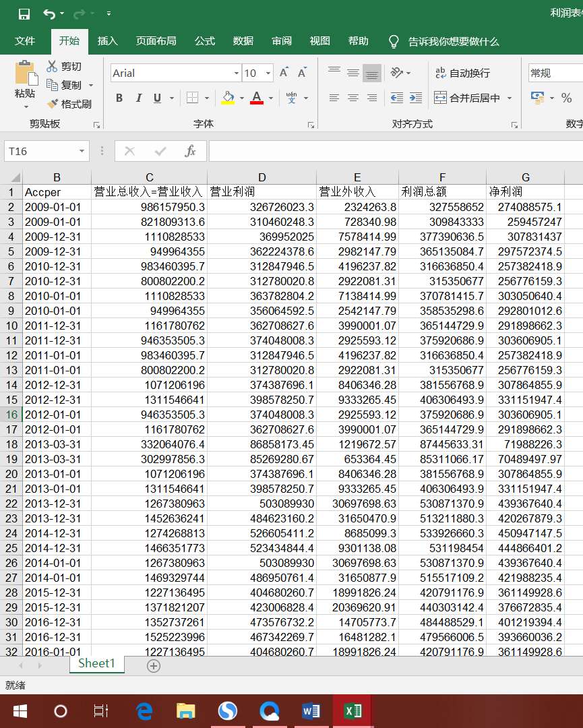This screenshot has width=583, height=728.
Task: Click the select-all corner triangle
Action: (14, 178)
